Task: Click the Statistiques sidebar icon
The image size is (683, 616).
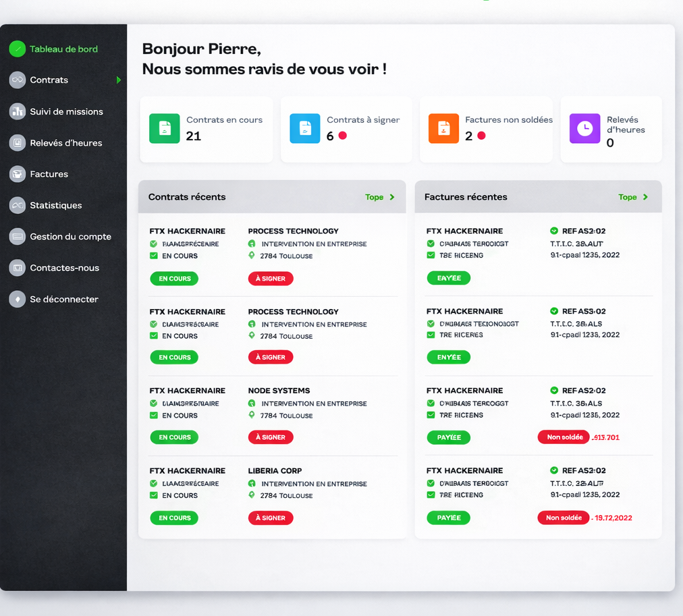Action: 18,205
